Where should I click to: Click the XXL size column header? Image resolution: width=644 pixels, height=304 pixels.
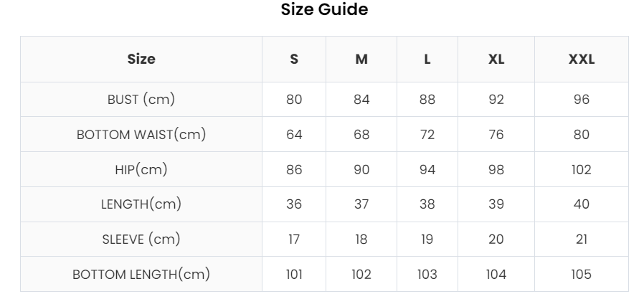pos(581,60)
